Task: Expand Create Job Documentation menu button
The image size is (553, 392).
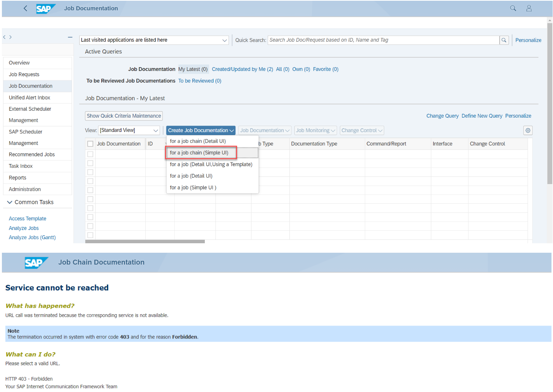Action: (201, 131)
